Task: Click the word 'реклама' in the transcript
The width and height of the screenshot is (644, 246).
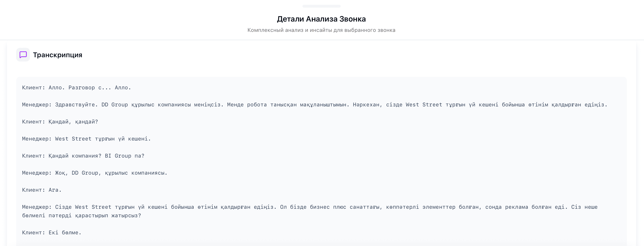Action: pos(517,207)
